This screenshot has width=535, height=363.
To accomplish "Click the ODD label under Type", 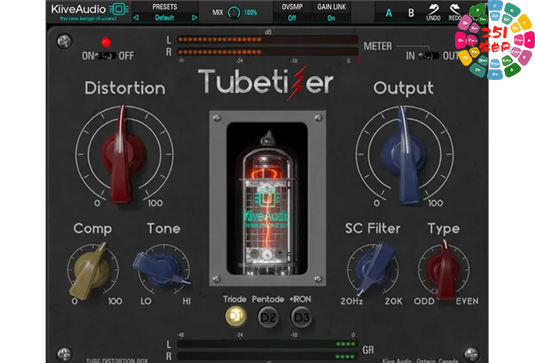I will click(x=424, y=301).
